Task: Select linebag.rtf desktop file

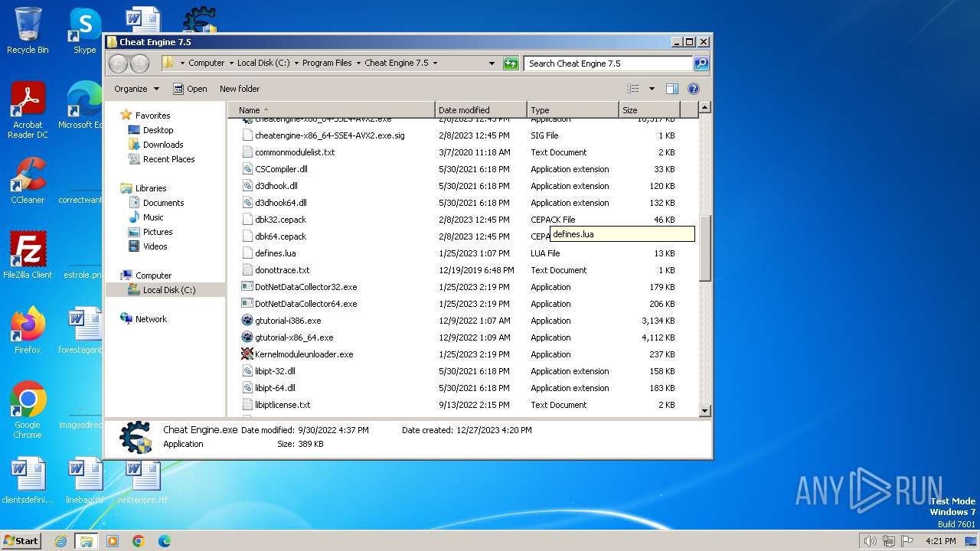Action: tap(84, 481)
